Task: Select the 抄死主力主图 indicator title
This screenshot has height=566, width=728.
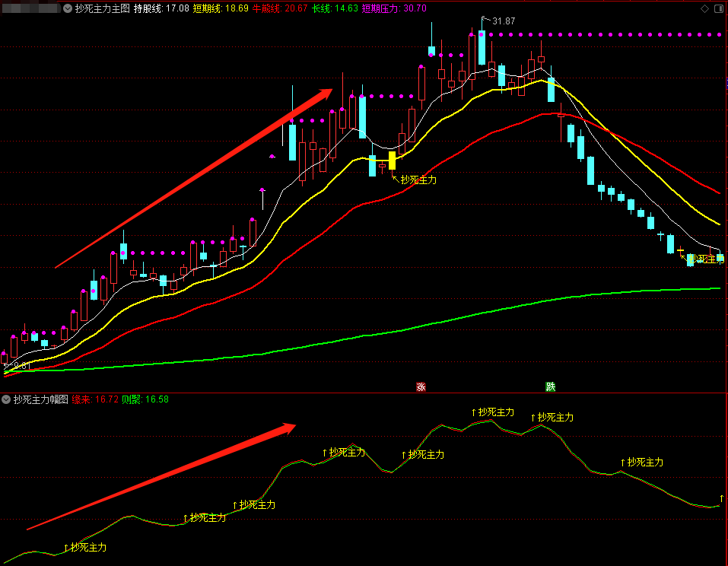Action: [x=103, y=8]
